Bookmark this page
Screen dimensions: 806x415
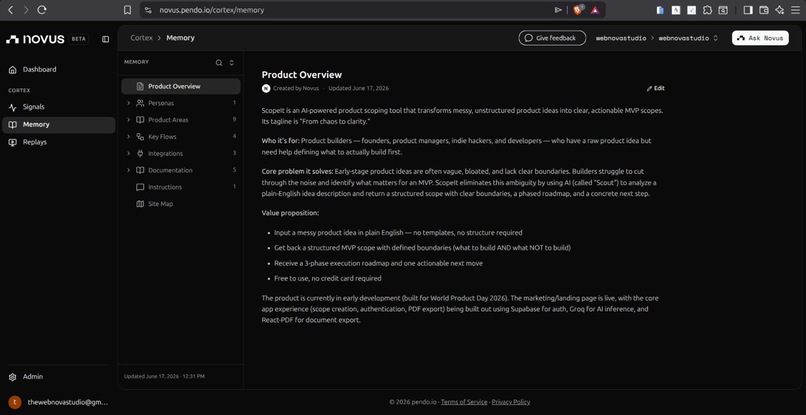tap(127, 10)
